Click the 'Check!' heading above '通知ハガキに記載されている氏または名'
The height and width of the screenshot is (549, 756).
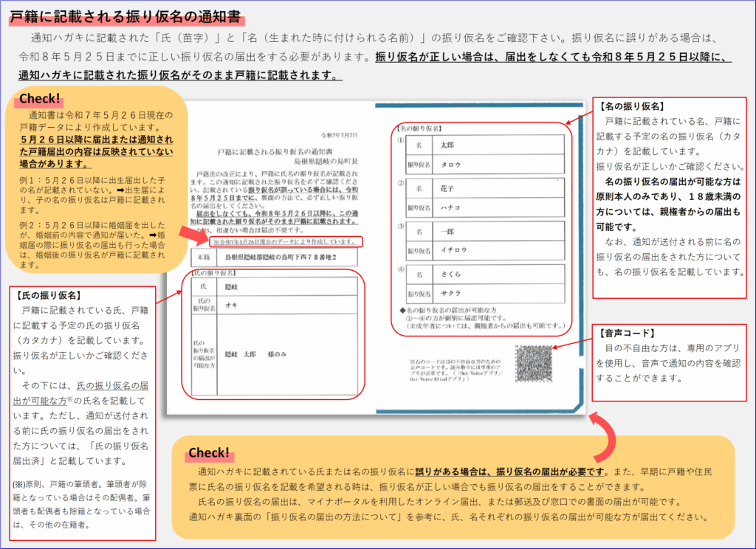point(209,452)
